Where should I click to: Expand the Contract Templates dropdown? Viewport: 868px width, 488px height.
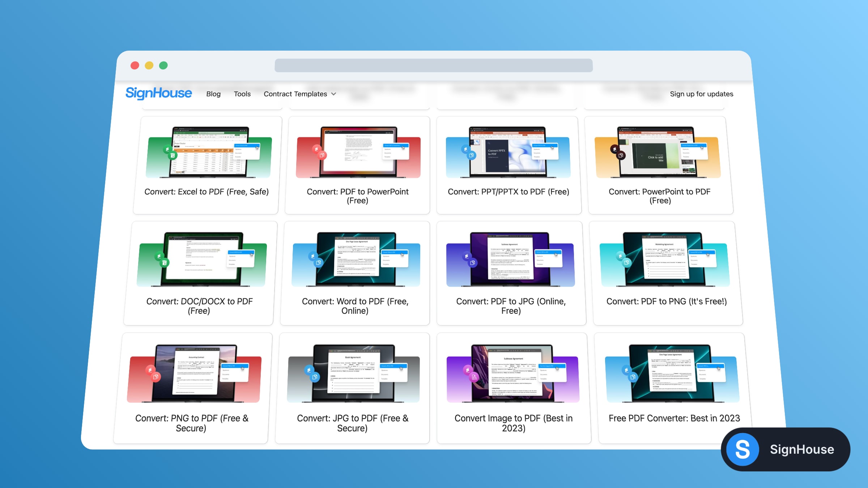click(x=299, y=94)
